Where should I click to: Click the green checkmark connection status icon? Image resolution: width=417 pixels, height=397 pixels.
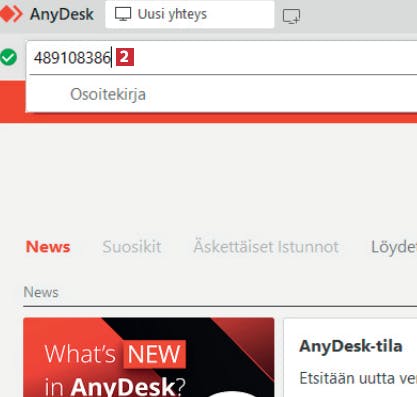click(8, 57)
